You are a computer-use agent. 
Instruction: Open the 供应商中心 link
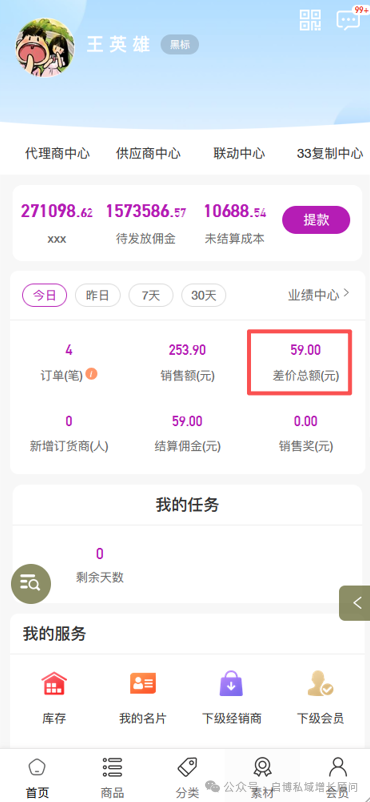pos(148,153)
